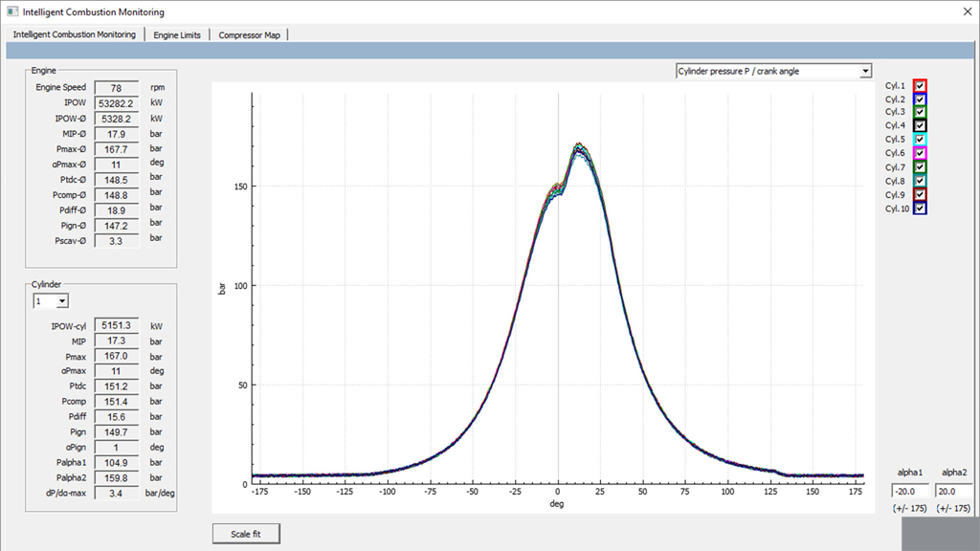Select the Ptdc-Ø value 148.5
This screenshot has width=980, height=551.
coord(116,180)
